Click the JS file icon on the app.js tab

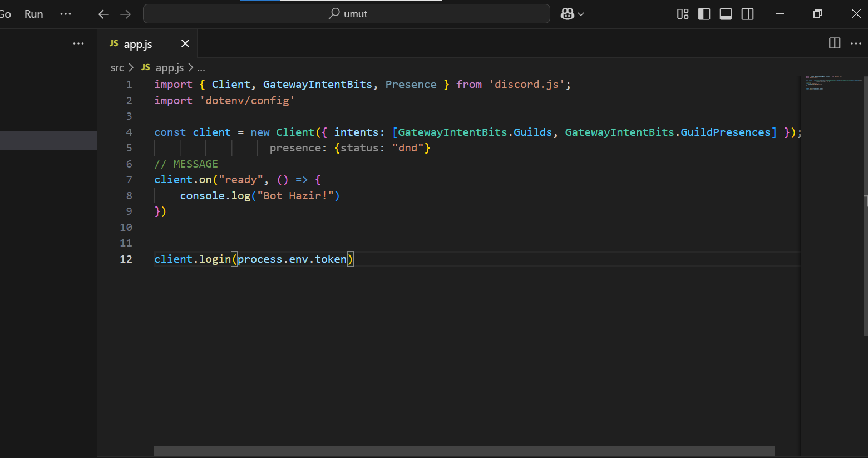coord(114,43)
